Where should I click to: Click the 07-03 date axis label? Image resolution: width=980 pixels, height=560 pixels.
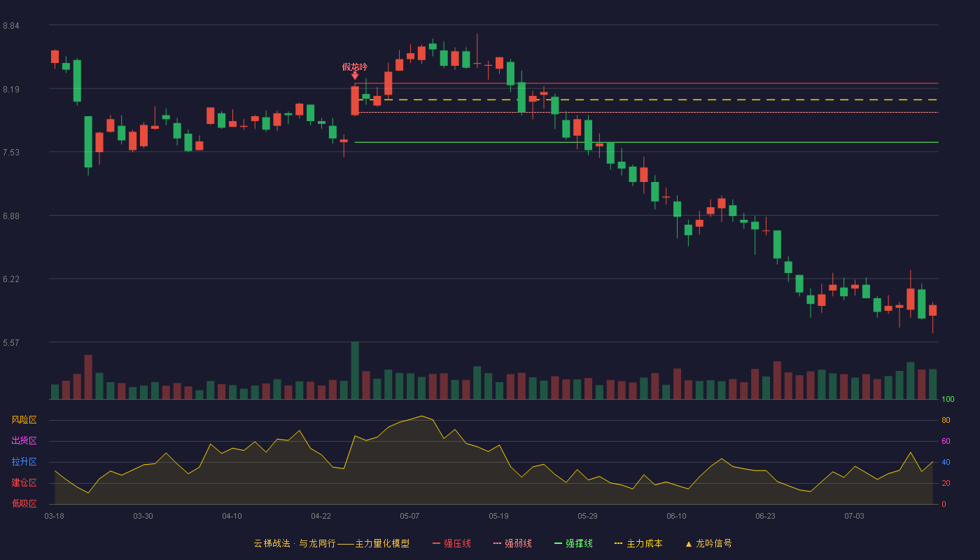(854, 516)
